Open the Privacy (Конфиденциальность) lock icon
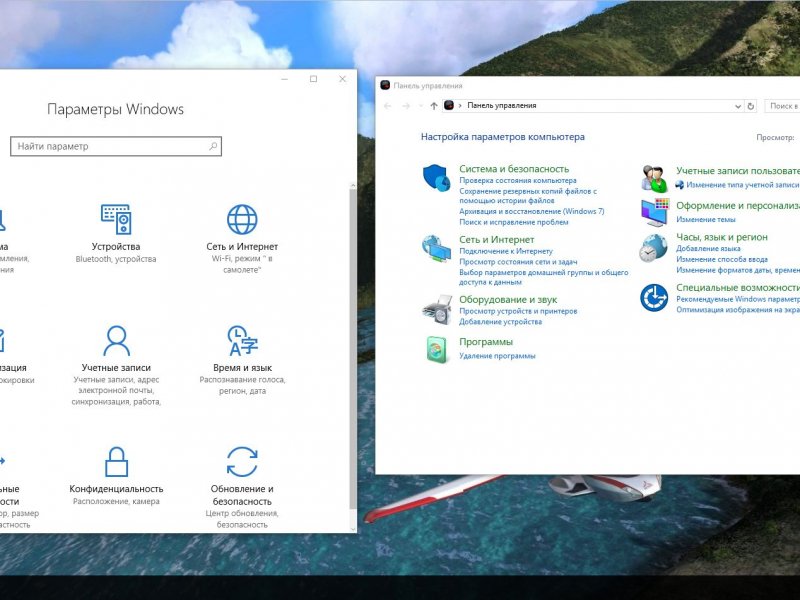 pyautogui.click(x=116, y=461)
